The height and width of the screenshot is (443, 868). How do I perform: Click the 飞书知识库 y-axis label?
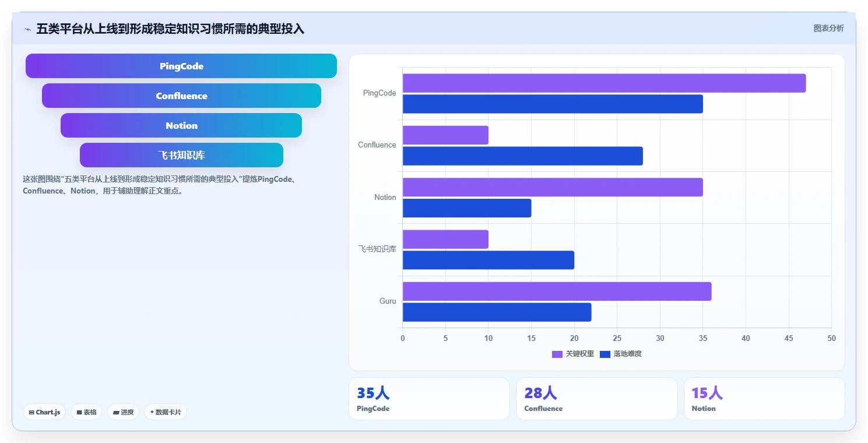[377, 249]
